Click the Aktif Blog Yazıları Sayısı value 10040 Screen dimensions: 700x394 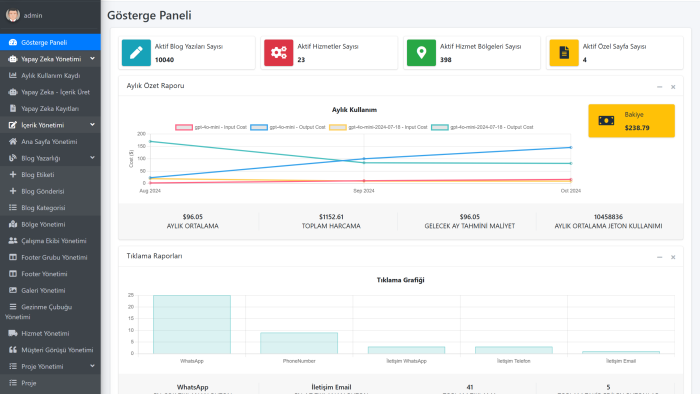point(164,60)
